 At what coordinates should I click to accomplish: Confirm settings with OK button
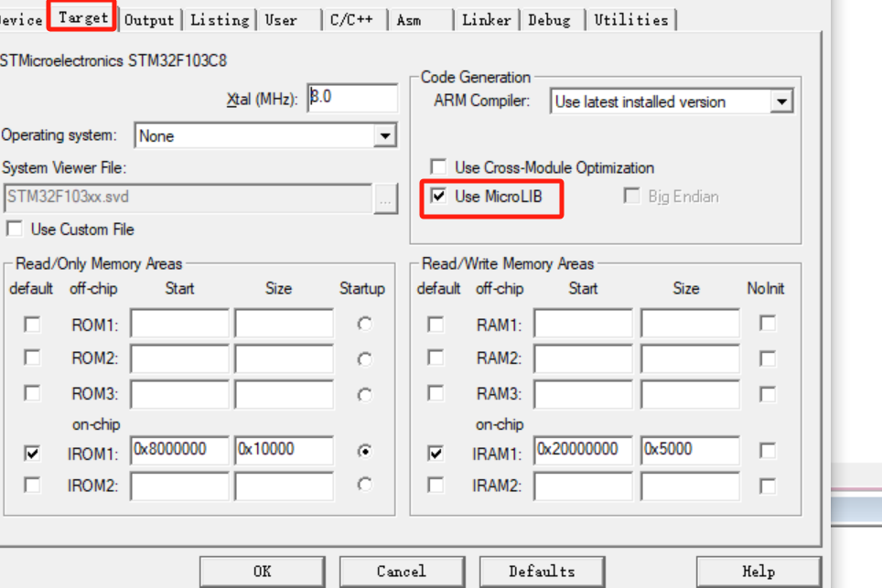pyautogui.click(x=262, y=572)
